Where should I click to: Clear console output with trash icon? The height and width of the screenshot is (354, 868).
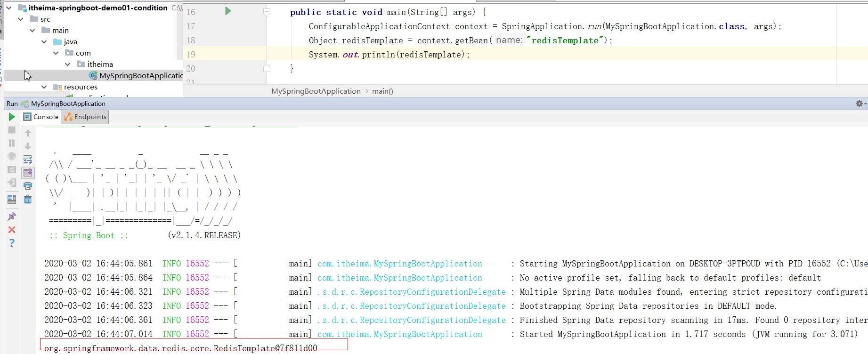[28, 200]
